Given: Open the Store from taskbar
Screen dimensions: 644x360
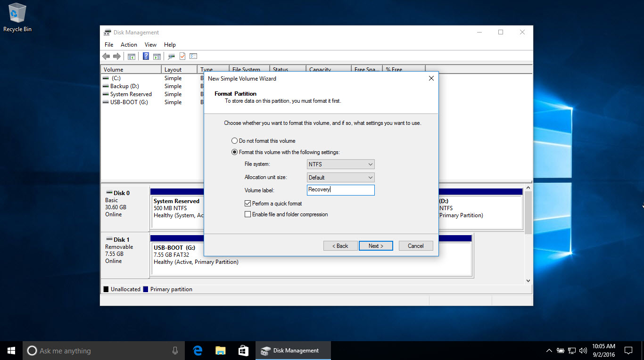Looking at the screenshot, I should (243, 351).
